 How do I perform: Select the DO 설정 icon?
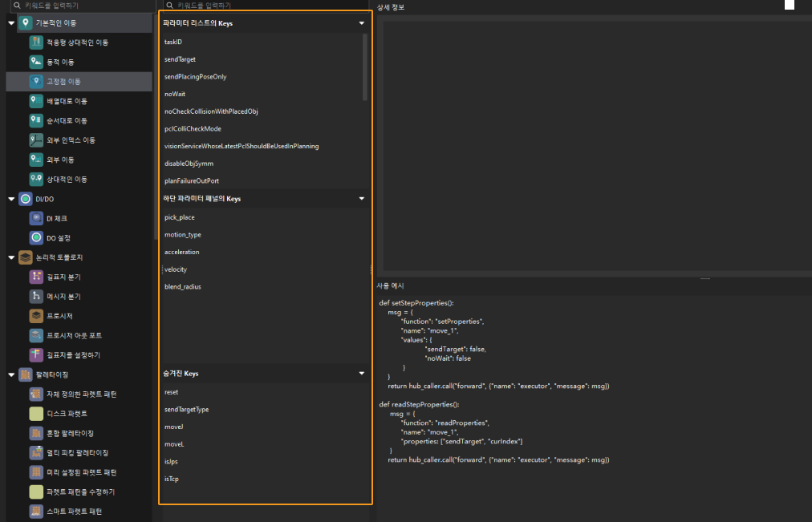36,237
